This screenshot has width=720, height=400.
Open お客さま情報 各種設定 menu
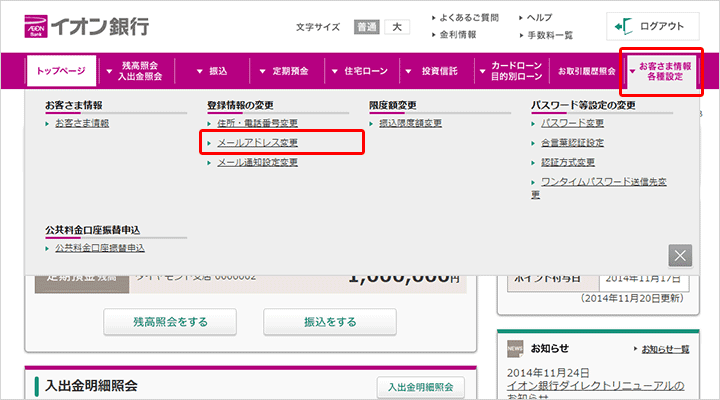(x=663, y=71)
